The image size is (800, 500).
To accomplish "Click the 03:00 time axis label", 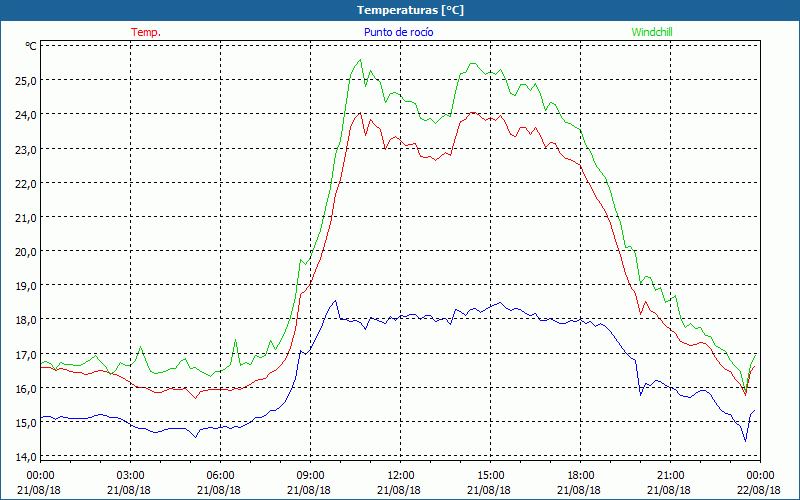I will point(131,476).
